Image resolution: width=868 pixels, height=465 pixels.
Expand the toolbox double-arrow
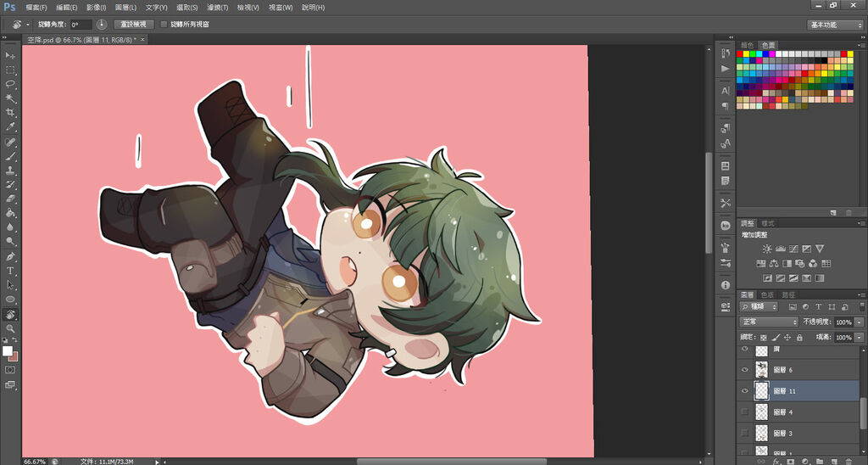click(4, 37)
